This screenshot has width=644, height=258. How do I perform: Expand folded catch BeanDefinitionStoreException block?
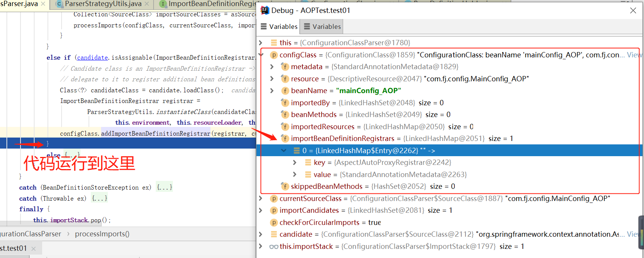tap(165, 187)
